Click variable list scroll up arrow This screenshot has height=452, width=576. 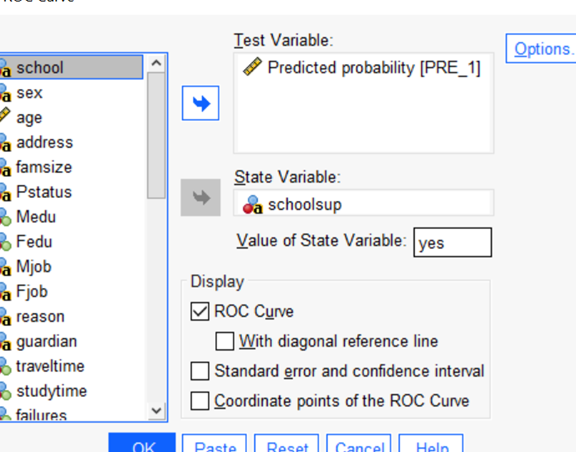(156, 63)
